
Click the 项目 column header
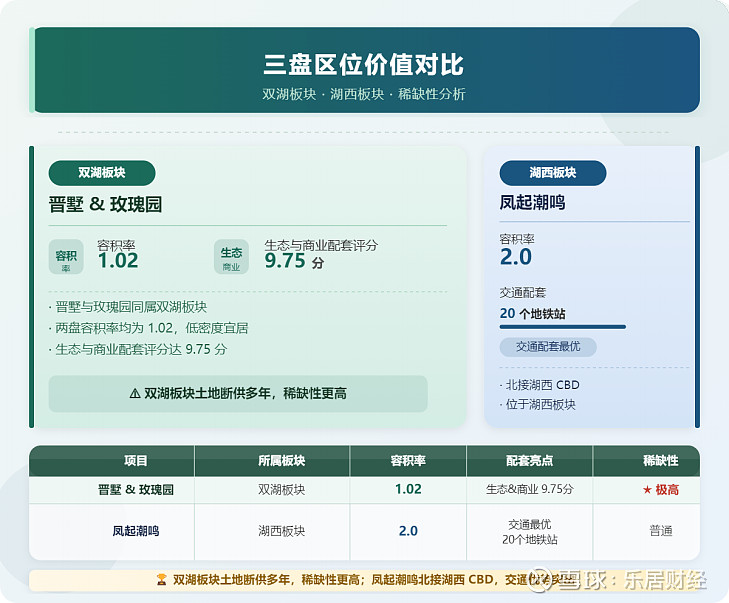pos(135,461)
